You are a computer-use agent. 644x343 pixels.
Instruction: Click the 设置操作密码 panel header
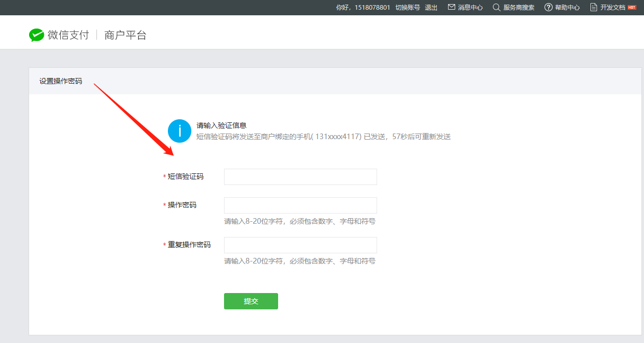tap(61, 81)
